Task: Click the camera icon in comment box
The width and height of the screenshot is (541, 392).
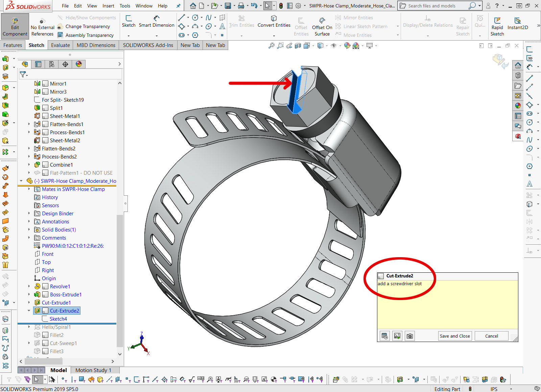Action: (x=409, y=336)
